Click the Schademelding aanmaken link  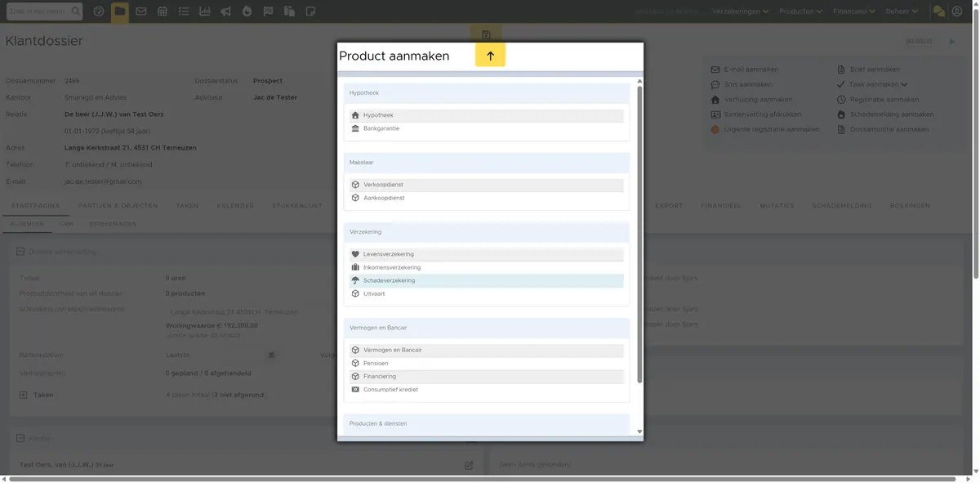point(892,114)
